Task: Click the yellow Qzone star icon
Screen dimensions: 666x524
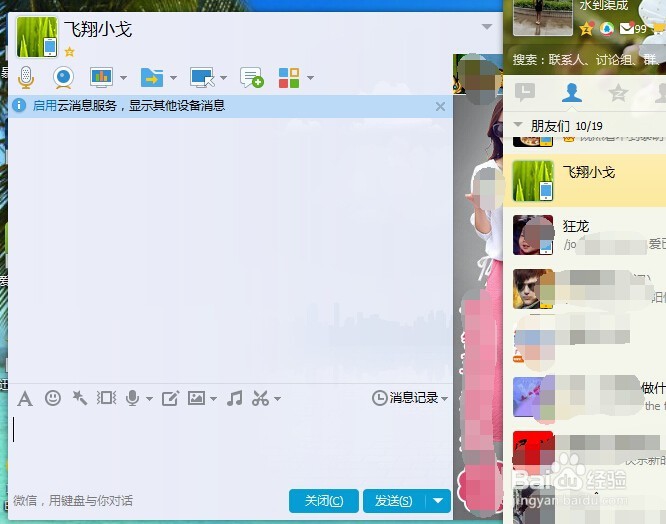Action: coord(587,28)
